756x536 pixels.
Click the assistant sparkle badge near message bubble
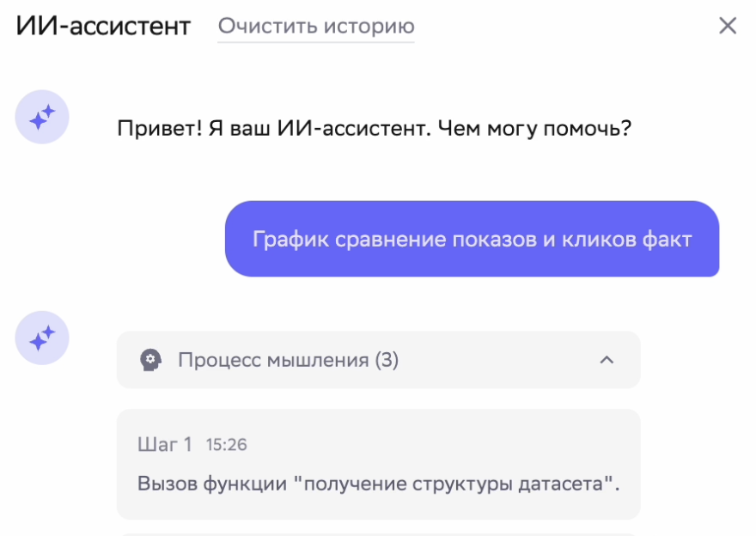(42, 338)
